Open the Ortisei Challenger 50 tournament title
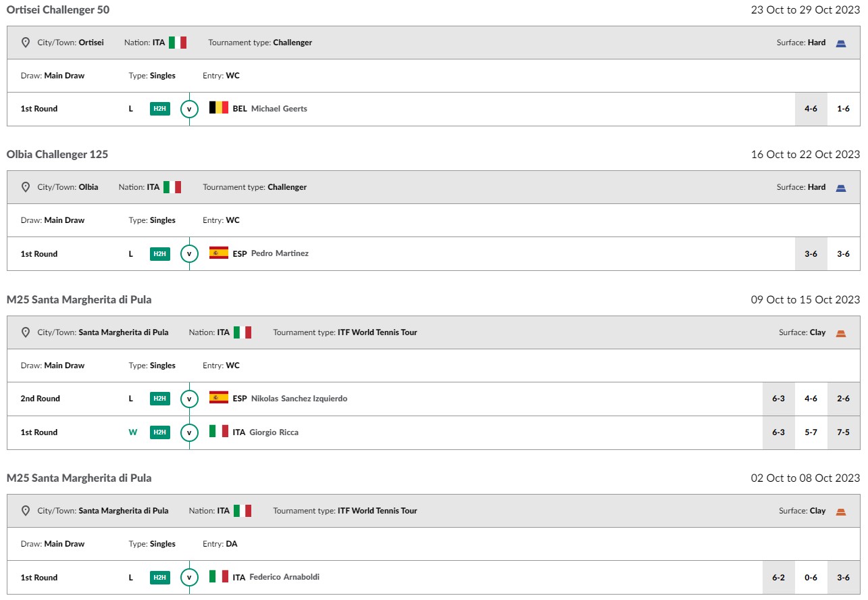The height and width of the screenshot is (600, 868). pos(58,9)
